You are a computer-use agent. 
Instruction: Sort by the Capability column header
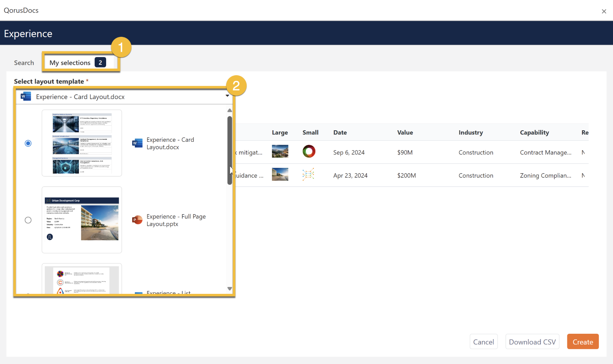point(534,133)
